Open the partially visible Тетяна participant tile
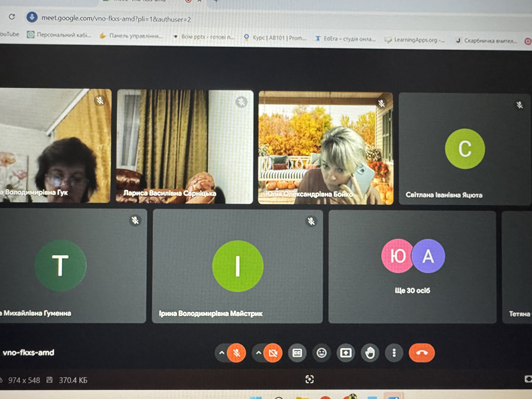 click(517, 267)
